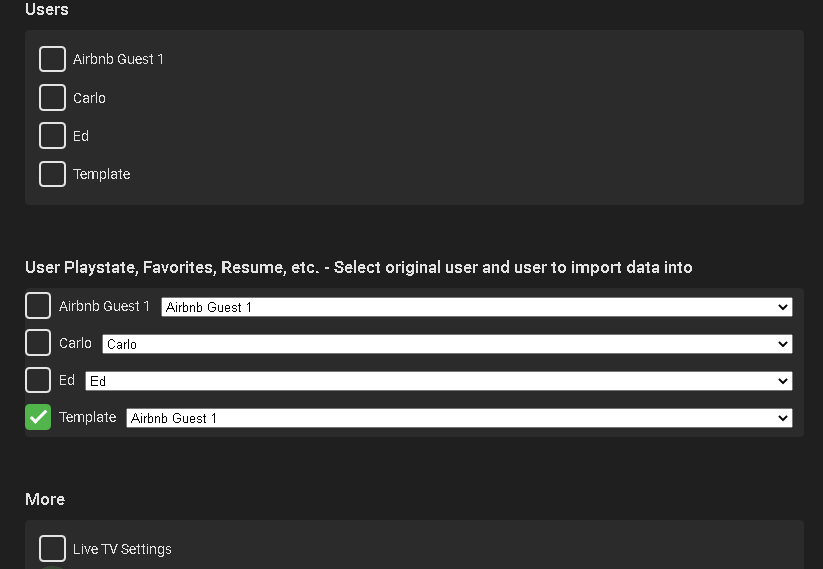Click the Carlo label in Users list
The width and height of the screenshot is (823, 569).
pos(89,98)
